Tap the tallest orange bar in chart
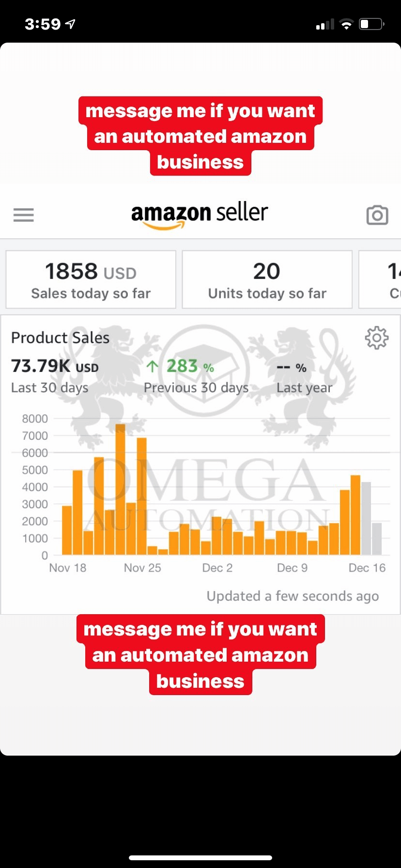 pyautogui.click(x=120, y=489)
